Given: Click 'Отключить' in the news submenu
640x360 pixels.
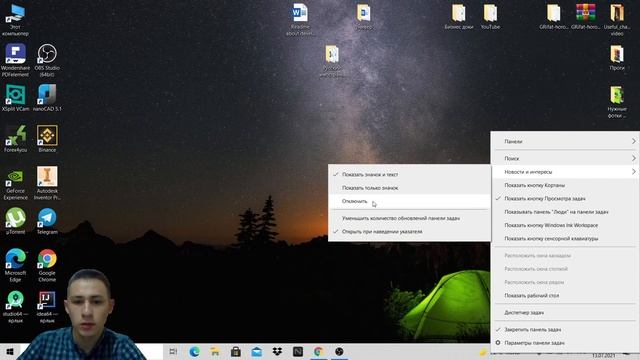Looking at the screenshot, I should point(409,201).
